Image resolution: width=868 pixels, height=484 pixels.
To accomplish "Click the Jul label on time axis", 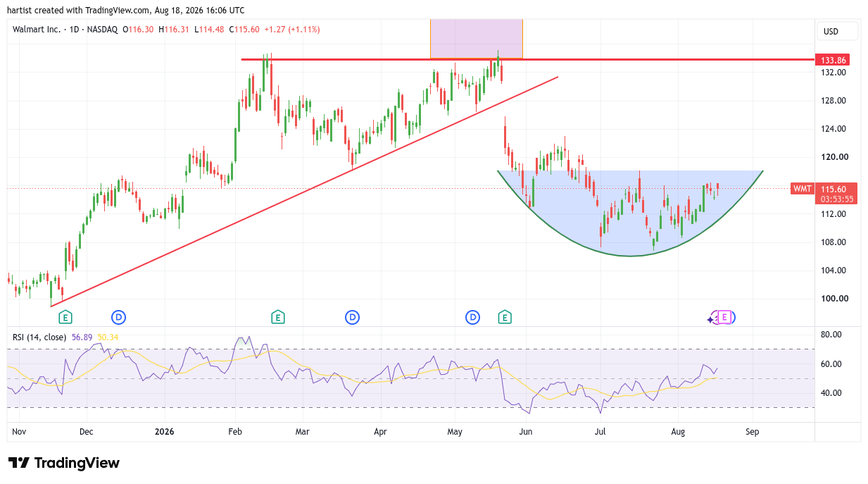I will coord(600,432).
